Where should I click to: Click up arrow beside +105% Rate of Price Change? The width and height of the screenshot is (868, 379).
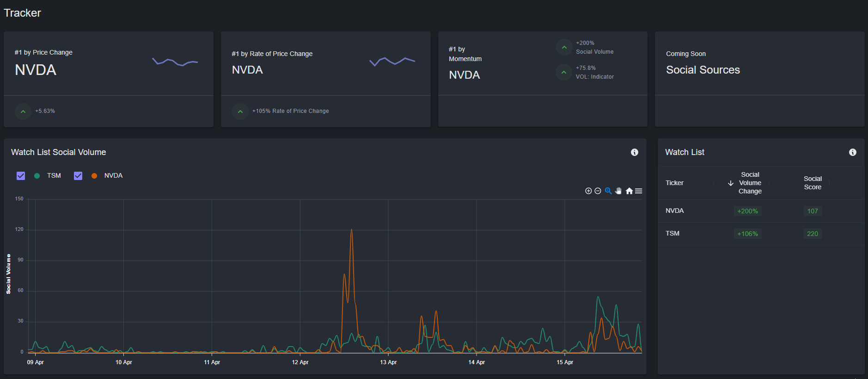(240, 112)
